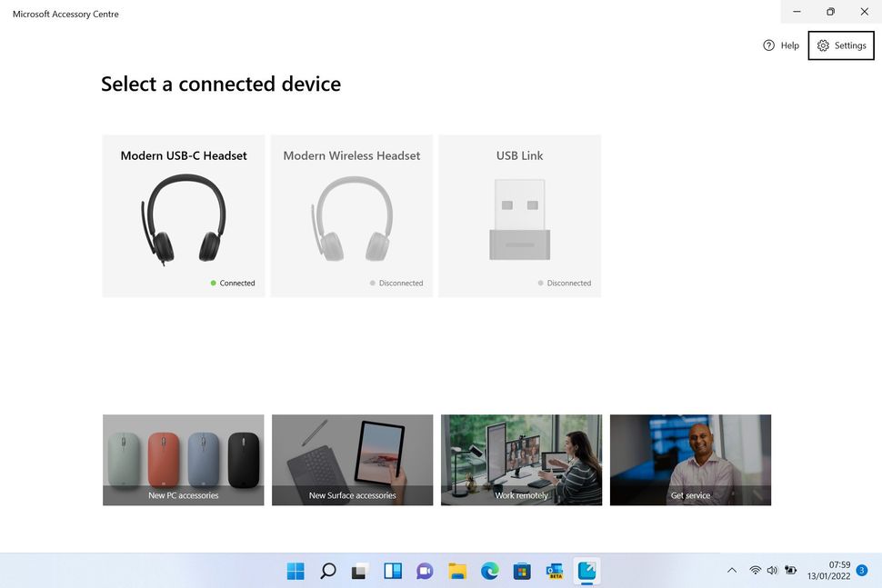
Task: Open the Microsoft Store from the taskbar
Action: click(x=521, y=571)
